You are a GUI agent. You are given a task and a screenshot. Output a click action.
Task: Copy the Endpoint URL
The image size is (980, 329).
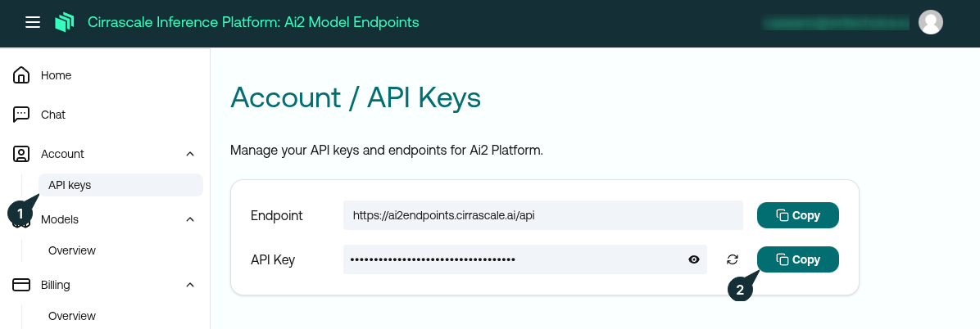pos(797,215)
